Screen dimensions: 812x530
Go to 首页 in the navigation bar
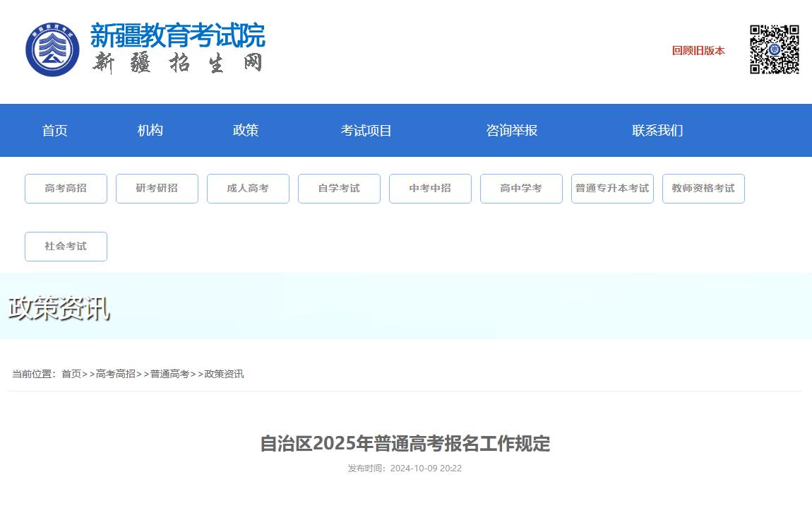tap(55, 130)
